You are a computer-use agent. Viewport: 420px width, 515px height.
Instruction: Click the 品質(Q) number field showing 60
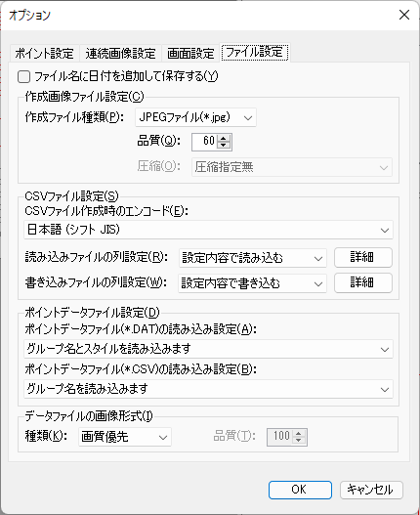pyautogui.click(x=205, y=142)
